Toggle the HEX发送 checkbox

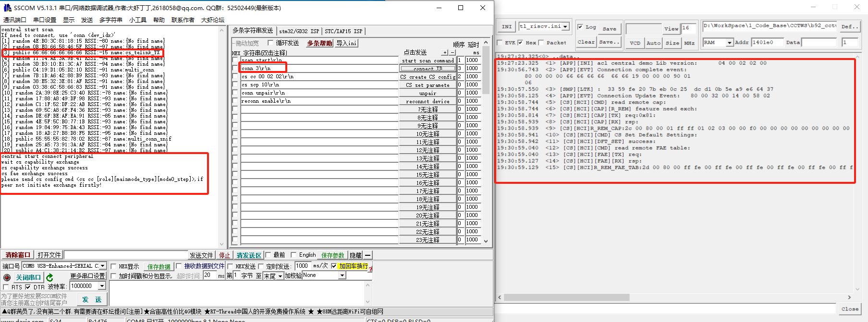pos(230,266)
